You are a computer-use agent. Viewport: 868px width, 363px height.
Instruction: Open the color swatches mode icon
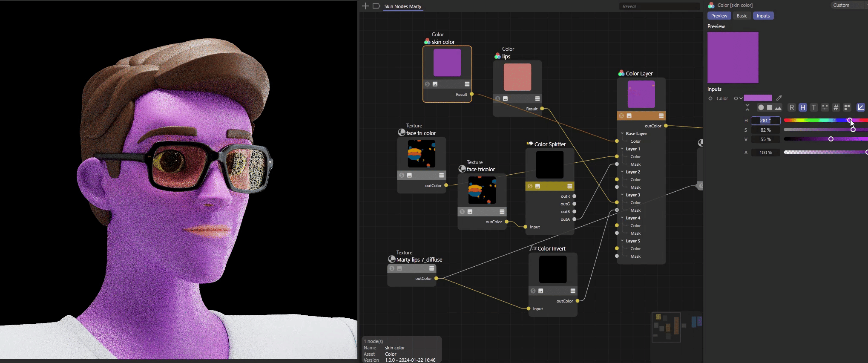[847, 108]
